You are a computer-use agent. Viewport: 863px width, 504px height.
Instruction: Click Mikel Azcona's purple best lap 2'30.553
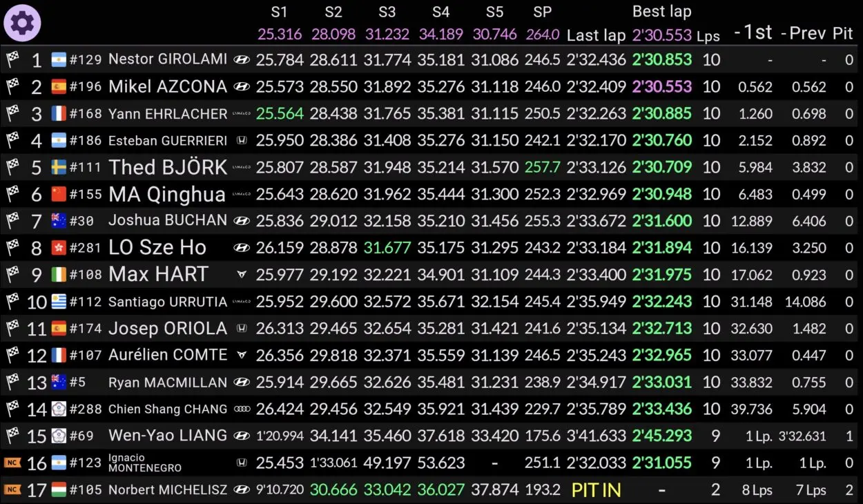(x=661, y=86)
